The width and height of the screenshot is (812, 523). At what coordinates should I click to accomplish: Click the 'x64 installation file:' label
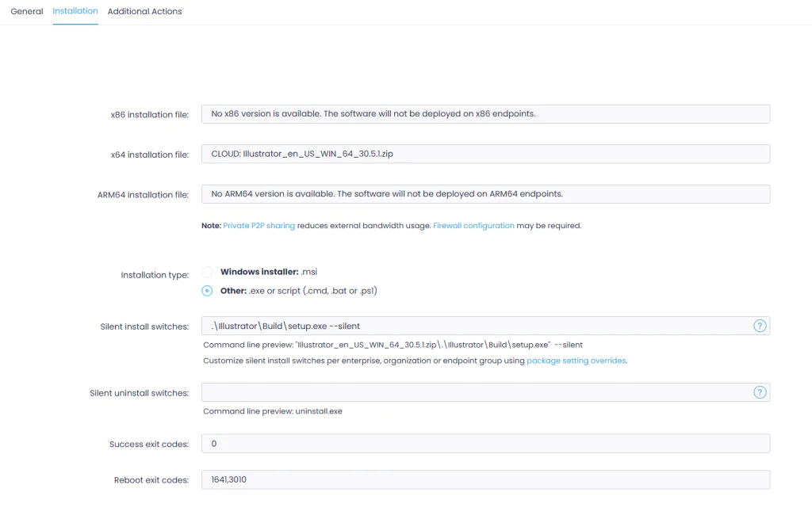click(150, 155)
